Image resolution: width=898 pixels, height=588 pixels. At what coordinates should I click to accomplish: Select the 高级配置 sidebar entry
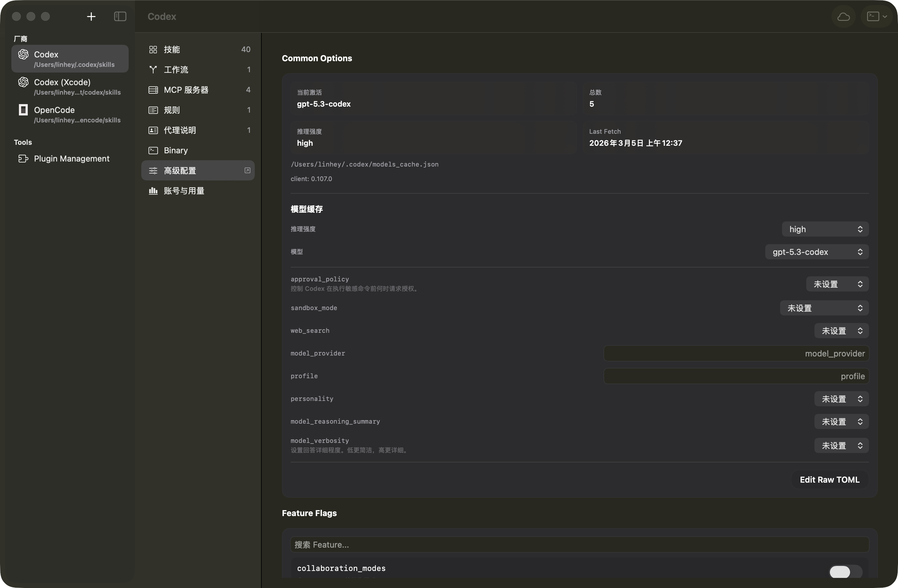(x=192, y=170)
